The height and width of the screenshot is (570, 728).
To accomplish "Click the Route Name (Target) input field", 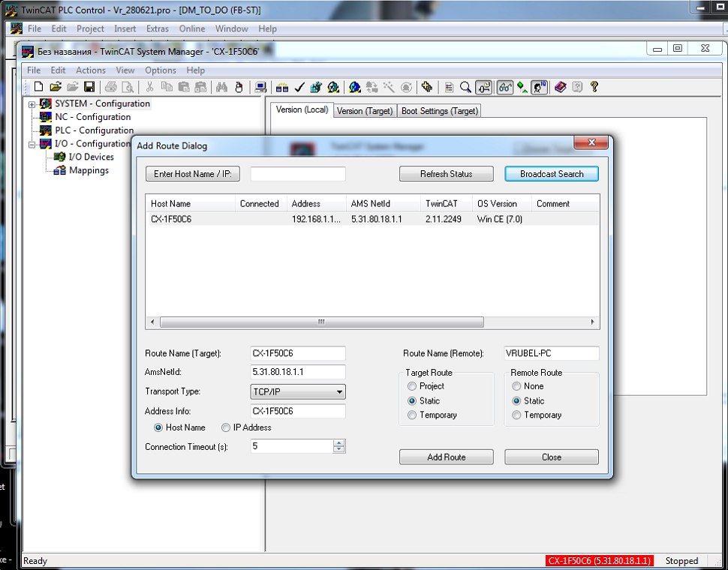I will coord(298,353).
